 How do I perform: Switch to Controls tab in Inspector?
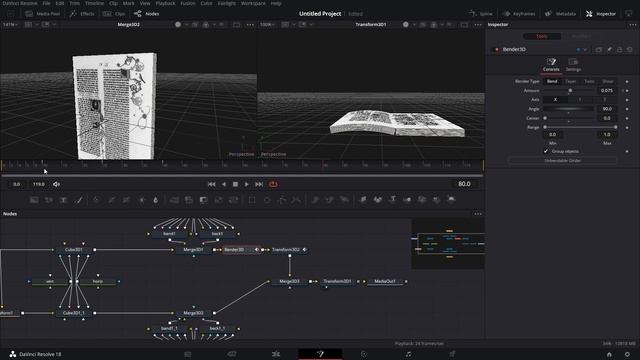[x=551, y=65]
